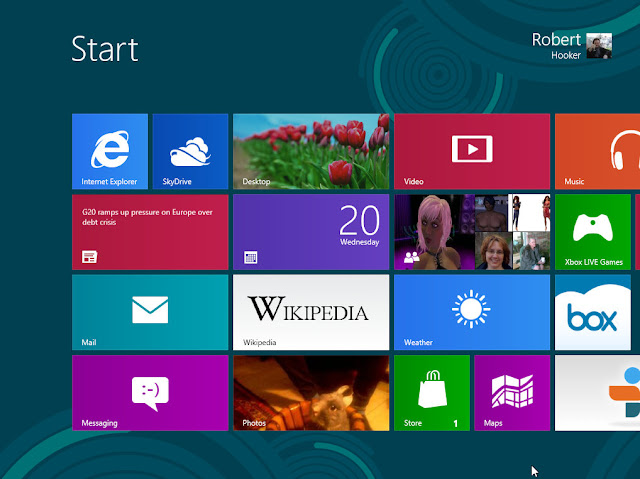Open the Photos tile

pyautogui.click(x=311, y=393)
